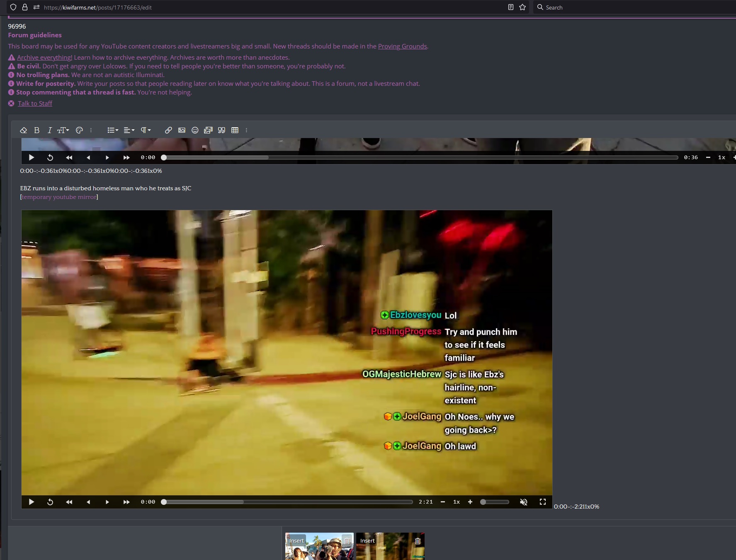This screenshot has width=736, height=560.
Task: Decrease playback speed of lower video
Action: [443, 502]
